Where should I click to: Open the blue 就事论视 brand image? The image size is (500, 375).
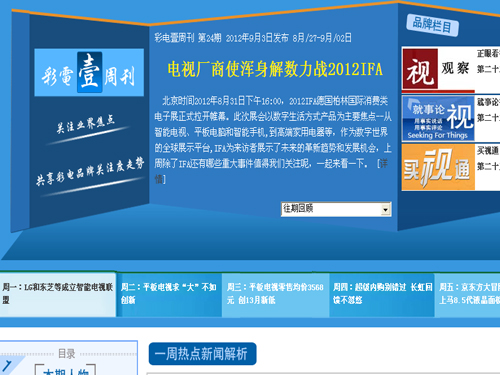(x=438, y=118)
